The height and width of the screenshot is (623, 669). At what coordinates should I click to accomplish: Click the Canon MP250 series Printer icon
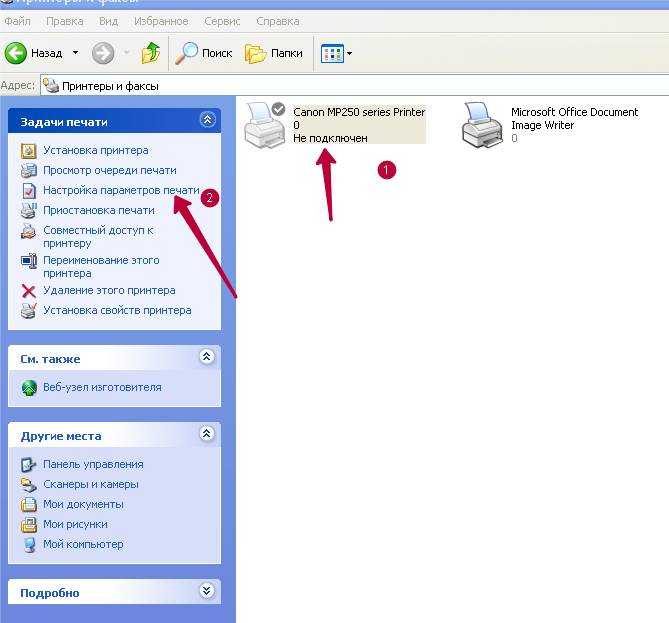tap(266, 124)
